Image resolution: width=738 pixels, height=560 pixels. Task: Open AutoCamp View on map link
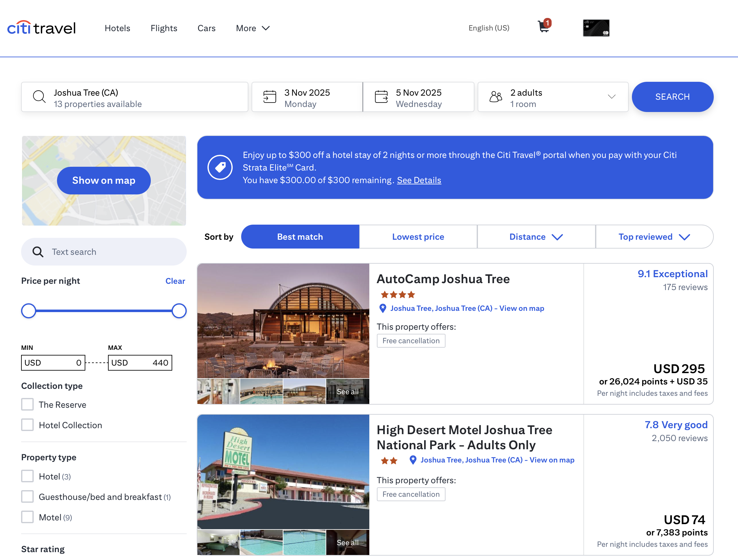click(x=521, y=308)
